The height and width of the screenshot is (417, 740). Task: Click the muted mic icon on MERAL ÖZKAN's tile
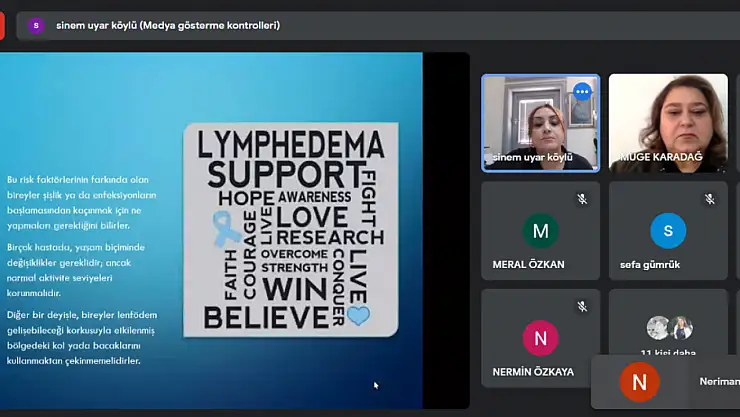coord(582,199)
